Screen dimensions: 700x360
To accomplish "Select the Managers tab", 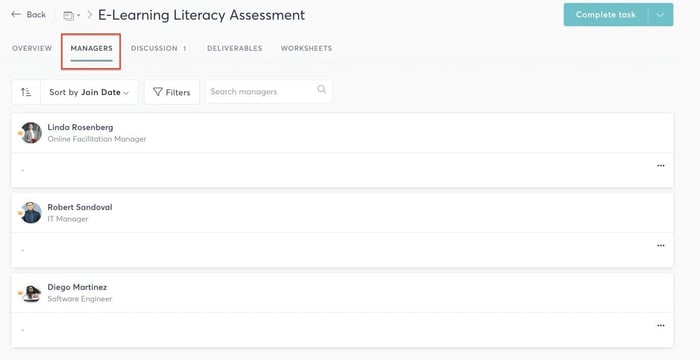I will (x=92, y=48).
